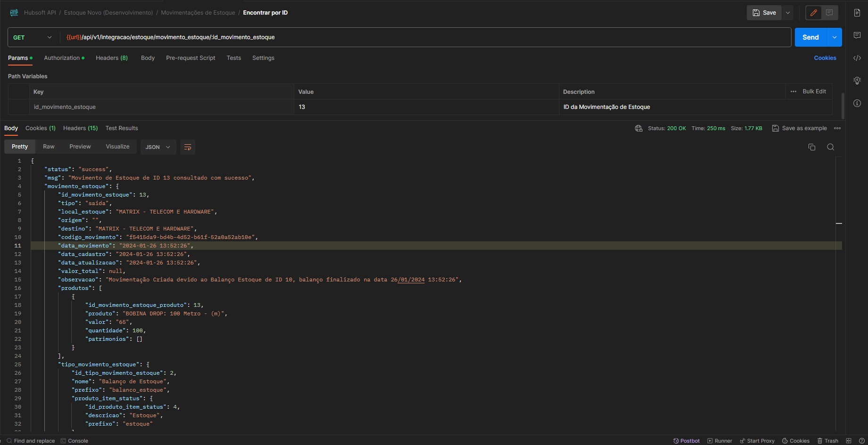Image resolution: width=868 pixels, height=445 pixels.
Task: Open the path variables column options ellipsis
Action: [x=793, y=91]
